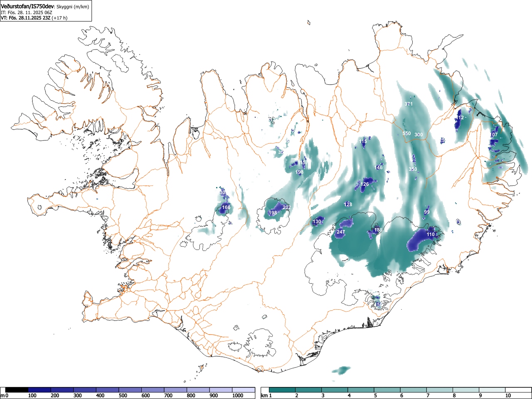
Task: Click the 202 visibility value on map
Action: click(x=287, y=207)
